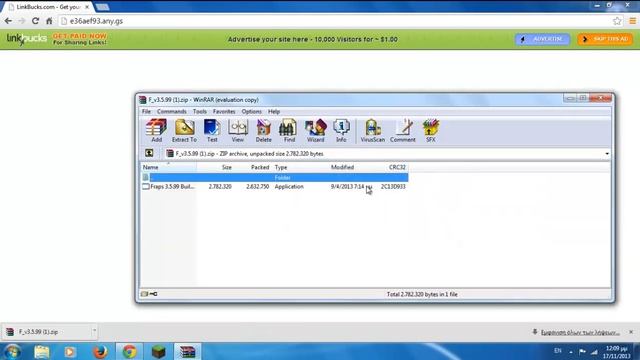Image resolution: width=640 pixels, height=360 pixels.
Task: Open WinRAR File menu
Action: 146,111
